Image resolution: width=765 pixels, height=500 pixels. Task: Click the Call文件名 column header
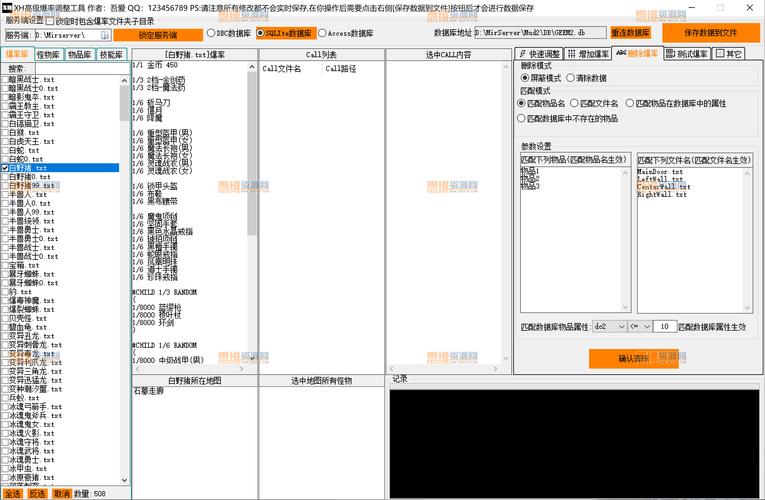[282, 69]
